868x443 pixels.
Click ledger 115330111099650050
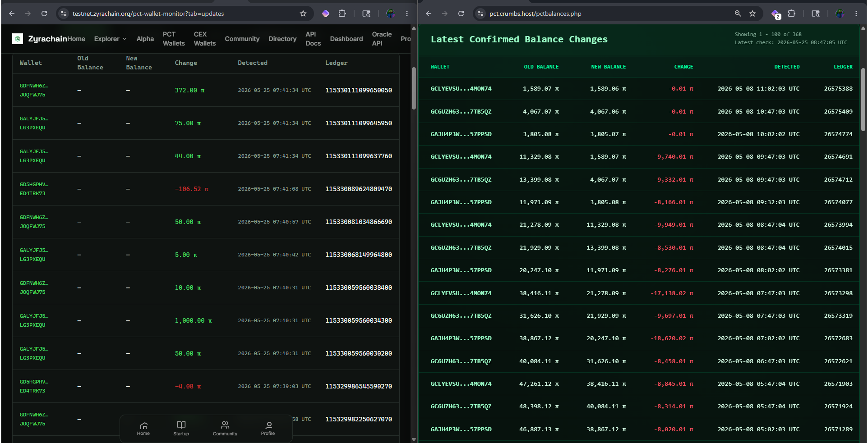[x=359, y=90]
